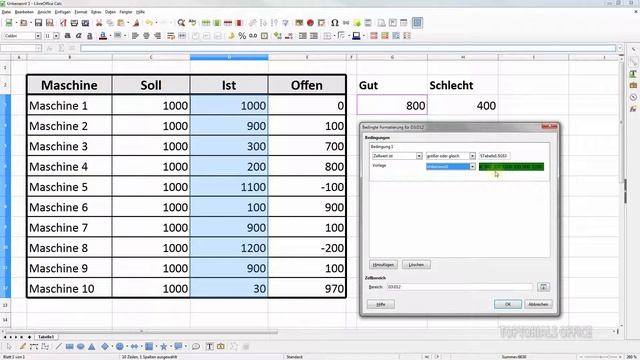Click the Format as number 0.0 icon
The width and height of the screenshot is (640, 360).
253,36
